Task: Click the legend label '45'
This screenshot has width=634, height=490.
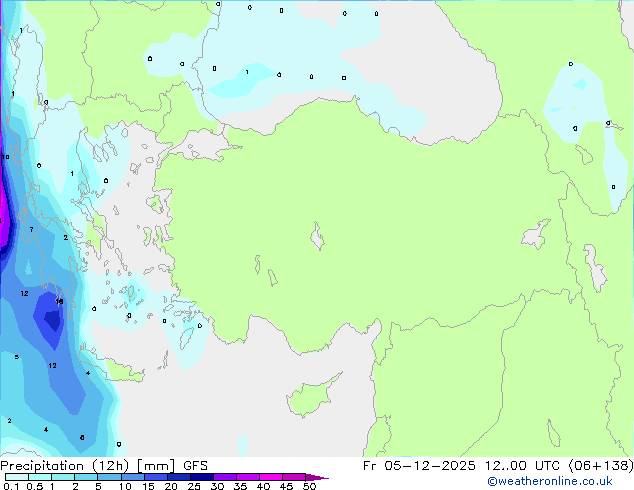Action: point(286,486)
